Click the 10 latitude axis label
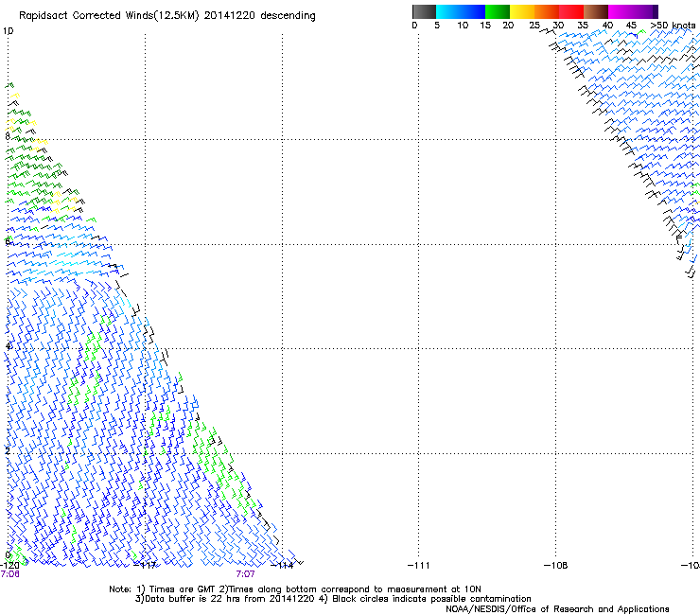The width and height of the screenshot is (700, 615). (8, 31)
